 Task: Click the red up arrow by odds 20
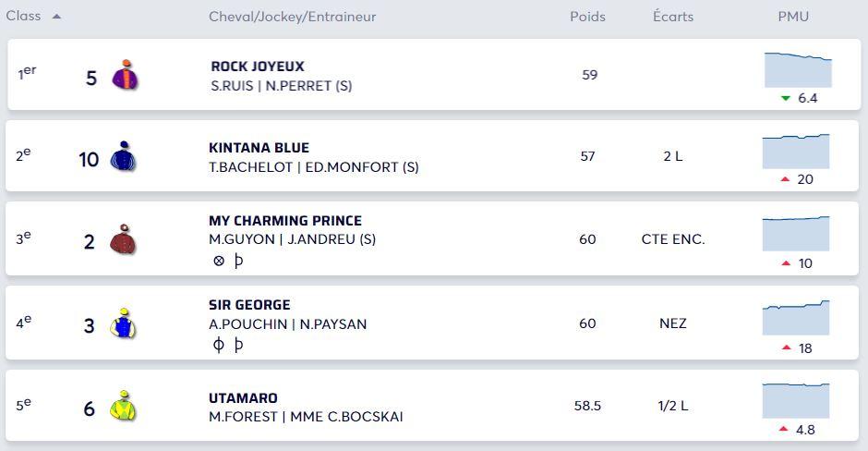click(x=786, y=179)
